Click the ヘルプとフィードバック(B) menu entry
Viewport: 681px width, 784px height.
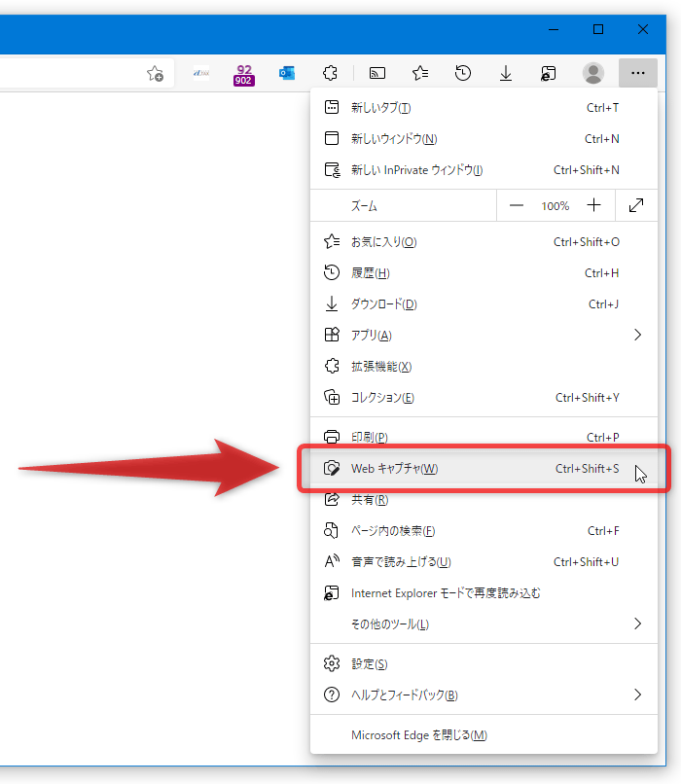tap(484, 695)
